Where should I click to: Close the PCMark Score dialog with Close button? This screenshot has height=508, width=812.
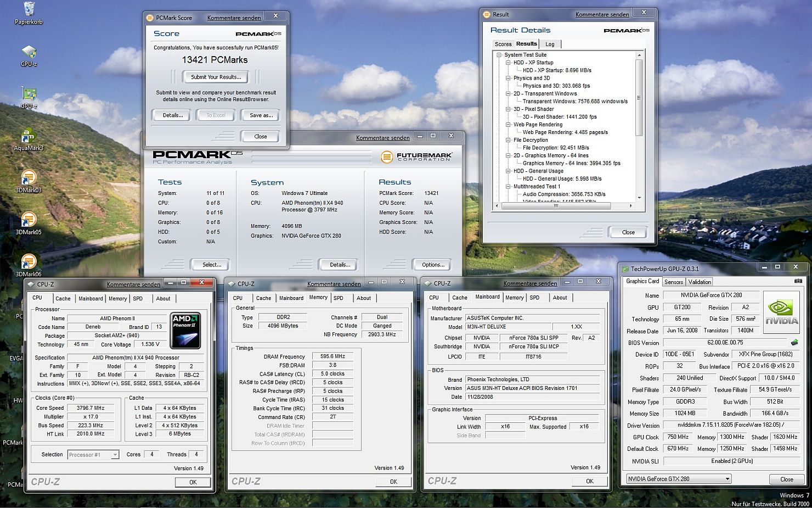pyautogui.click(x=260, y=136)
